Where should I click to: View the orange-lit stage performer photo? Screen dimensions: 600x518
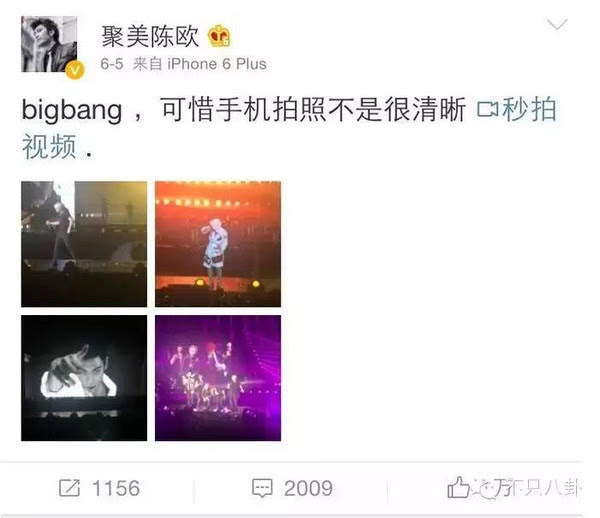click(218, 244)
